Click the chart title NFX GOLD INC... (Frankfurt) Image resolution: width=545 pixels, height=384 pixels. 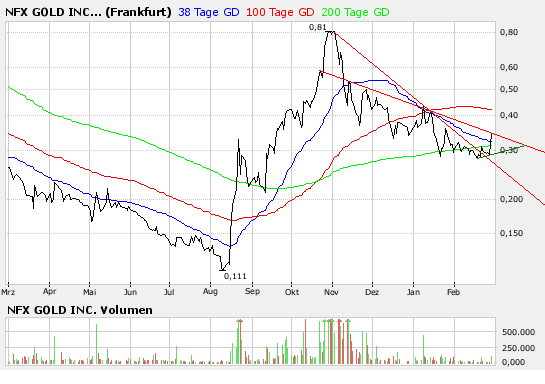pos(88,12)
